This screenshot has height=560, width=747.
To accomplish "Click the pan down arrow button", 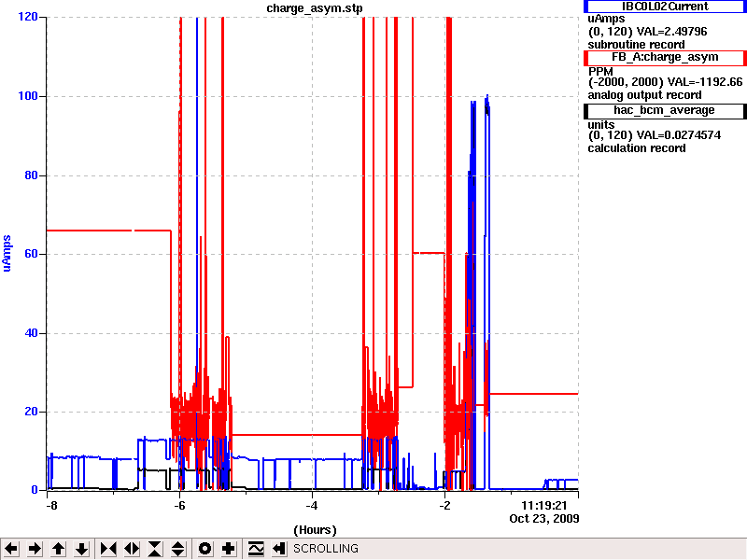I will [81, 549].
